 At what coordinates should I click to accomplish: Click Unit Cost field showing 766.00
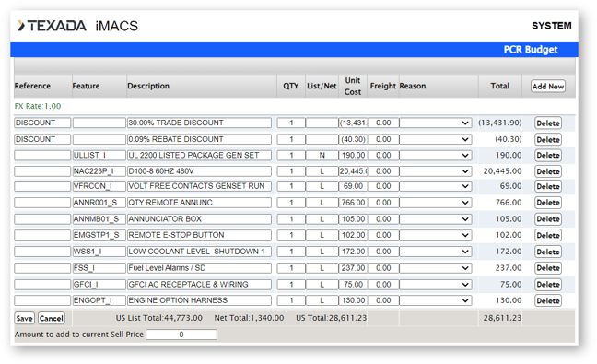coord(353,203)
